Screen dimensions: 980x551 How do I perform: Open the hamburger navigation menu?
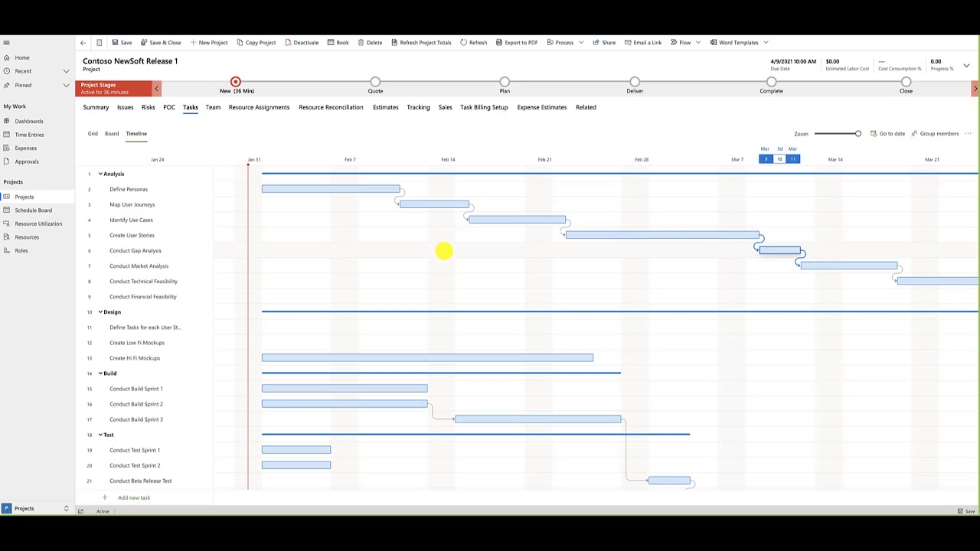[x=6, y=43]
